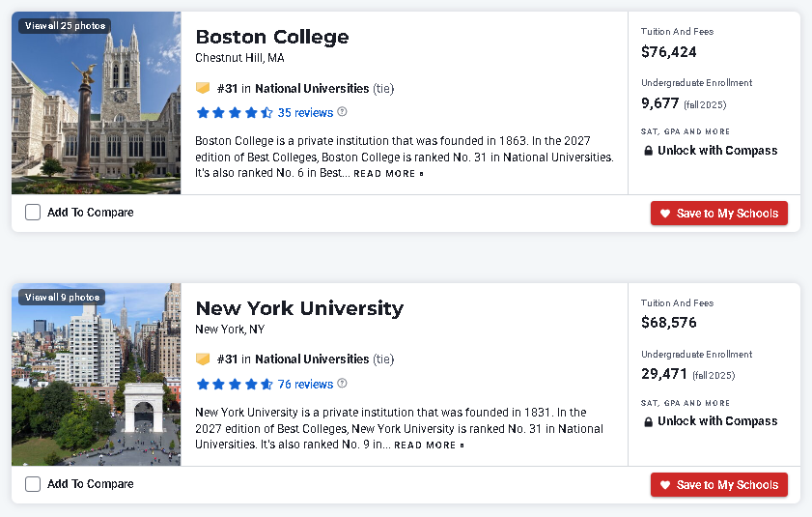Click the enrollment figure 29,471
Screen dimensions: 812x517
pos(664,374)
